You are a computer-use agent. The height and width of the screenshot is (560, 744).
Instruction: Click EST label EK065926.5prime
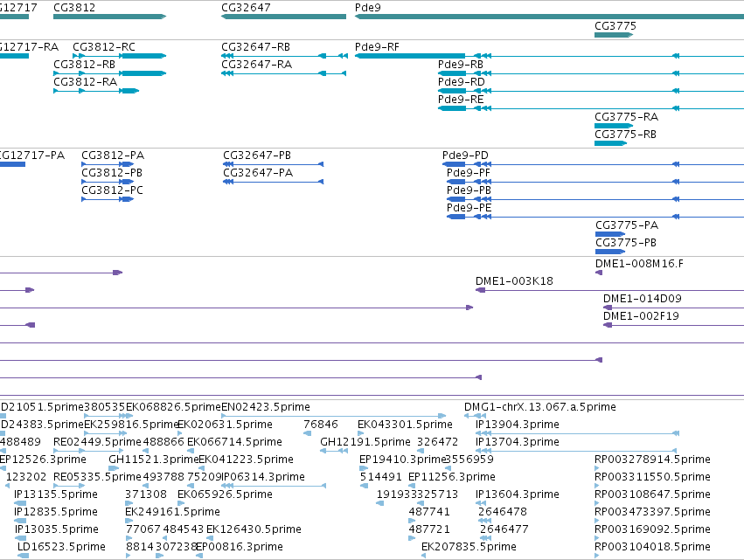point(225,494)
